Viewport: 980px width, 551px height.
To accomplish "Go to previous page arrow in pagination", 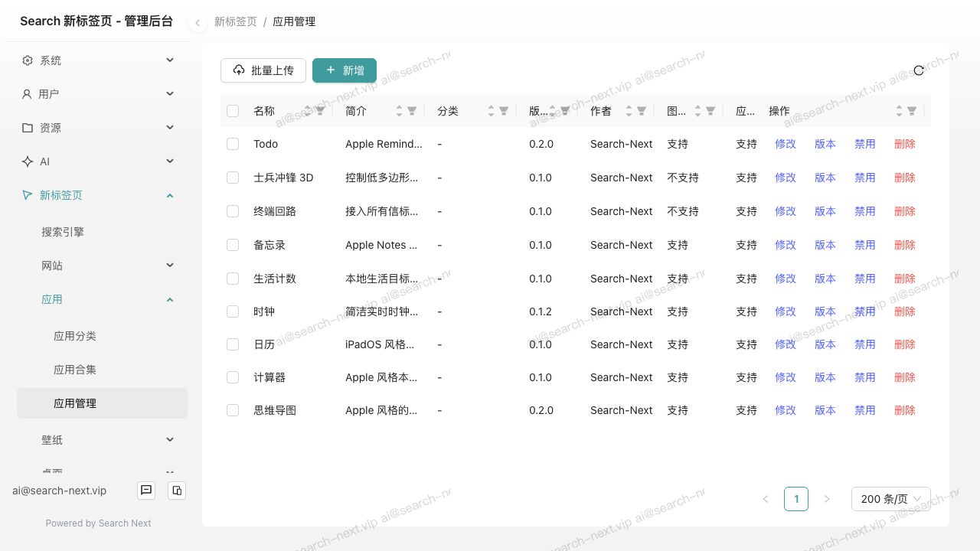I will 766,499.
